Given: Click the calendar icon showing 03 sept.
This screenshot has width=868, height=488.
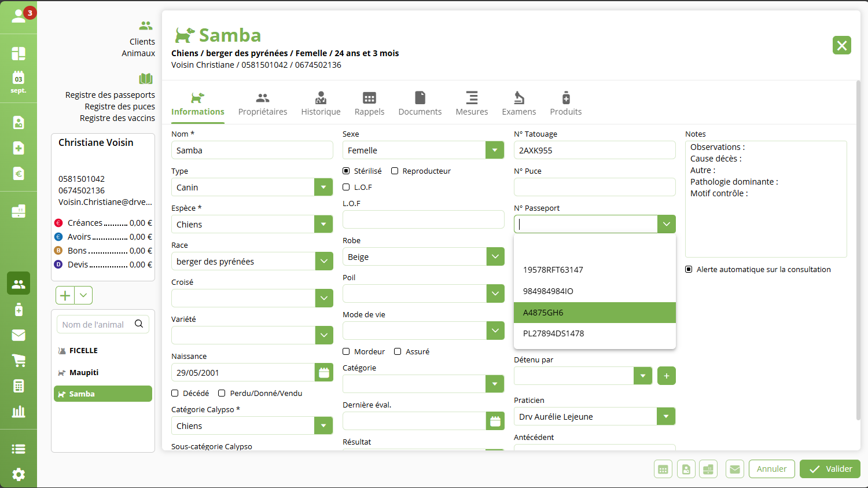Looking at the screenshot, I should (x=19, y=82).
